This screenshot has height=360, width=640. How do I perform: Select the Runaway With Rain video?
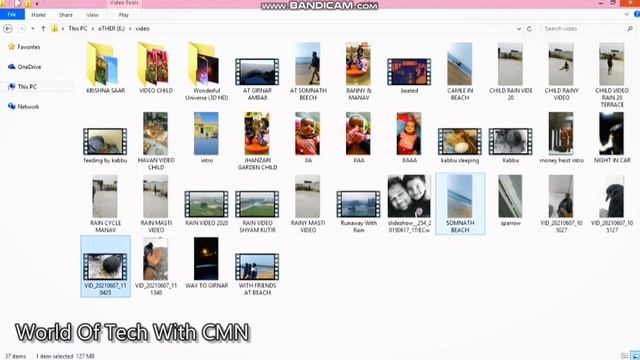(x=358, y=211)
